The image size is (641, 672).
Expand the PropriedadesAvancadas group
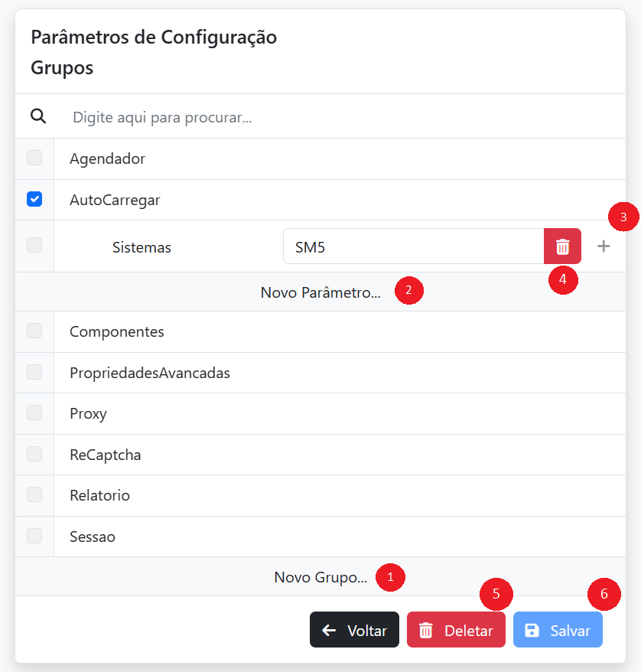150,374
